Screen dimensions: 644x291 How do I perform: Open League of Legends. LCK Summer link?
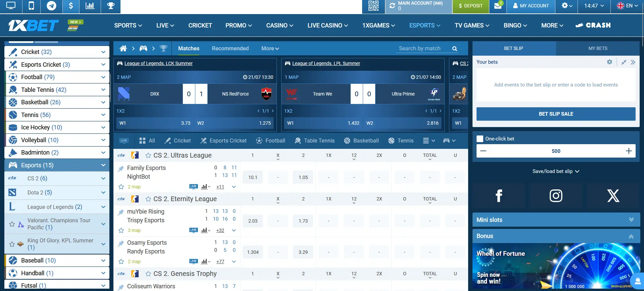coord(158,63)
